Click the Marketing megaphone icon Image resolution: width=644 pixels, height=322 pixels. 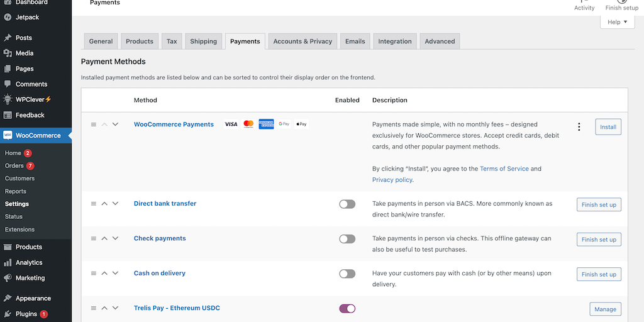pos(8,278)
